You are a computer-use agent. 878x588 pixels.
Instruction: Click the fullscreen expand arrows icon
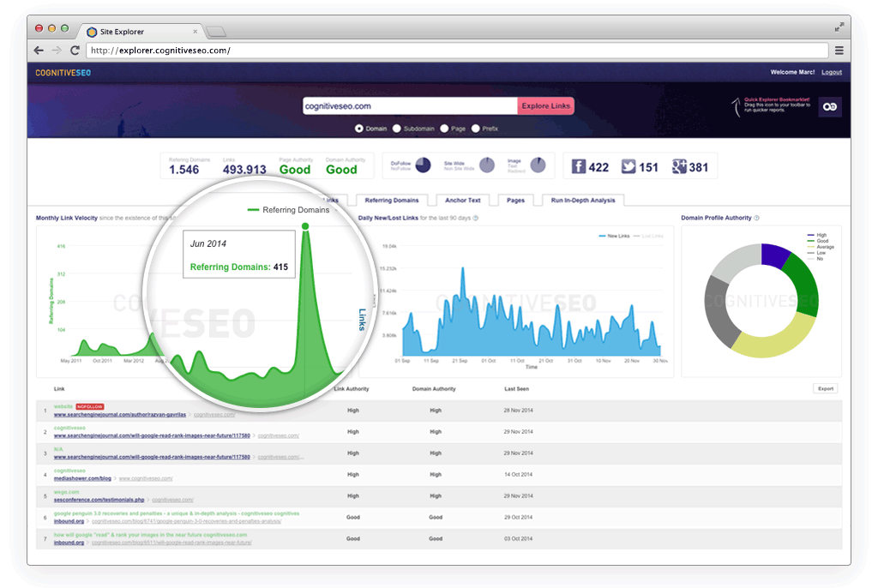pos(839,27)
